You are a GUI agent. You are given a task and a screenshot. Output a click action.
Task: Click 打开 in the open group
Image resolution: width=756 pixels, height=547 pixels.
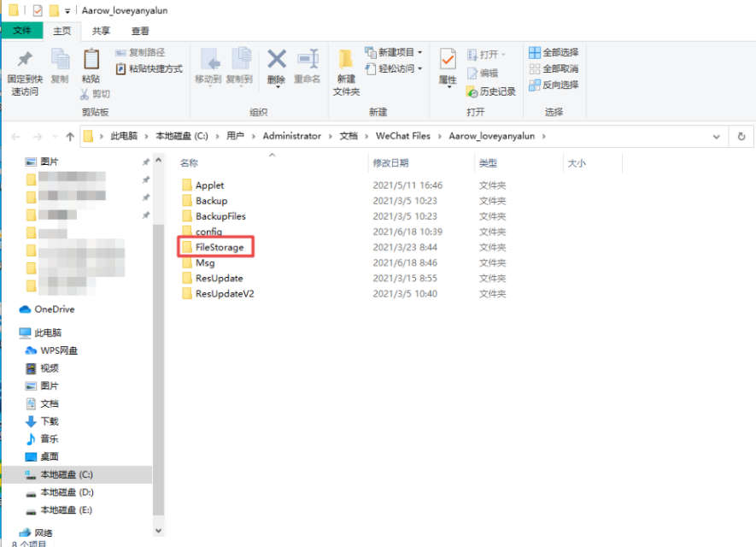click(x=486, y=55)
